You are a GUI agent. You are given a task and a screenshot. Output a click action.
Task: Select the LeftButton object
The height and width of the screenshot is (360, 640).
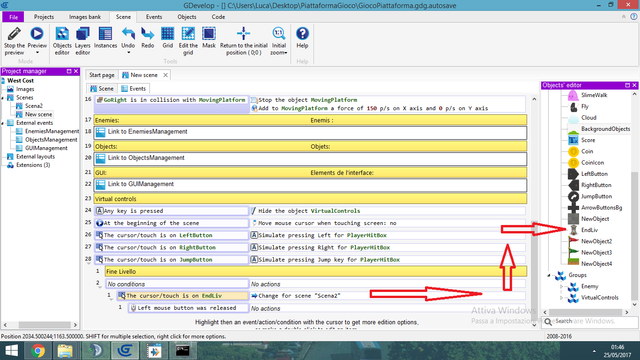click(x=594, y=174)
